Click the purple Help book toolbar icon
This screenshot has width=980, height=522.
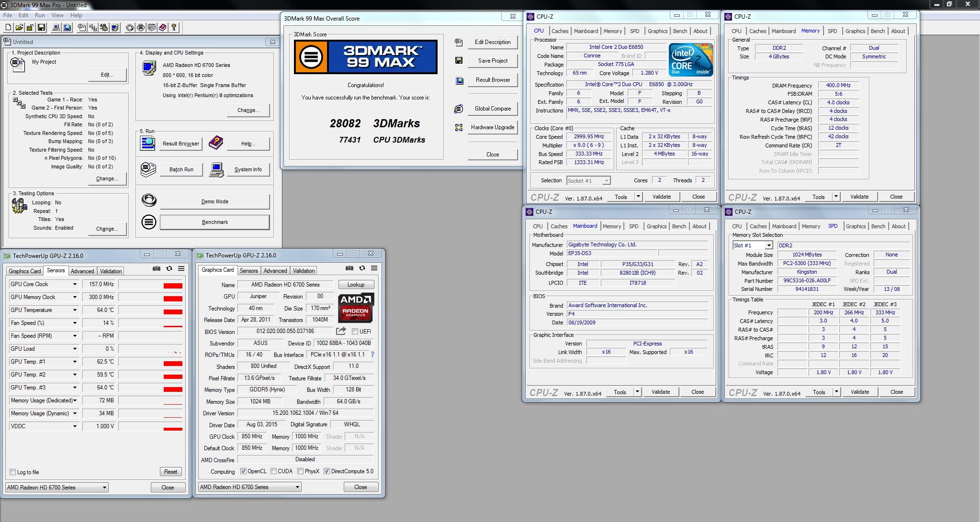tap(163, 27)
